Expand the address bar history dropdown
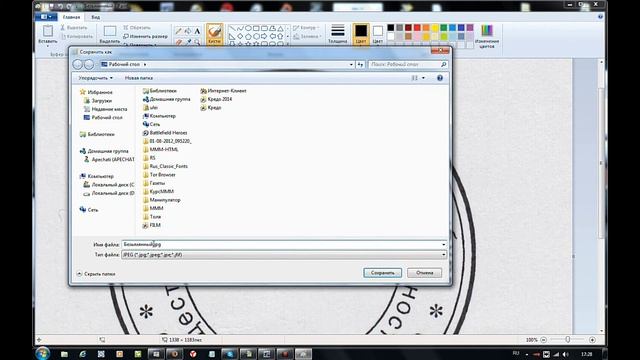The width and height of the screenshot is (640, 360). 351,64
